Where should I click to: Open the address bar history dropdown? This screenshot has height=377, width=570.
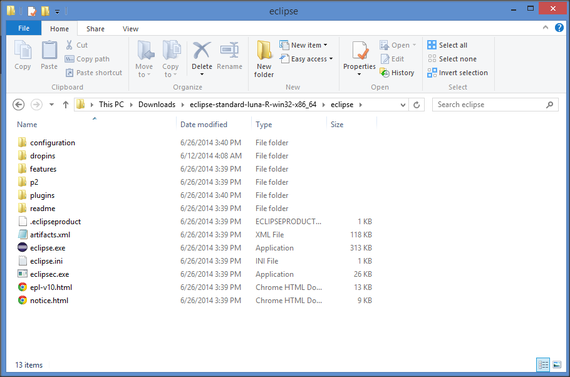[403, 105]
